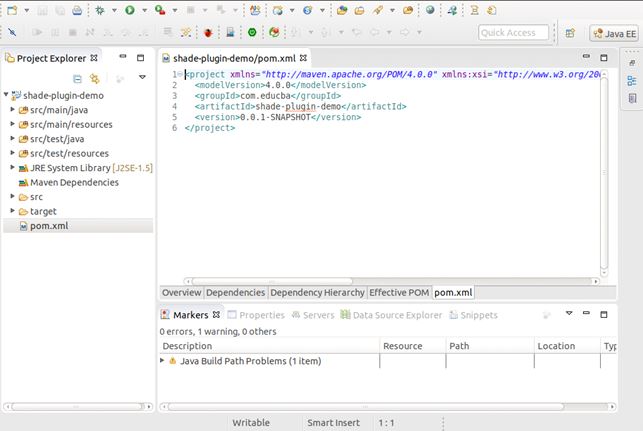Screen dimensions: 643x431
Task: Open the Dependency Hierarchy tab
Action: coord(317,292)
